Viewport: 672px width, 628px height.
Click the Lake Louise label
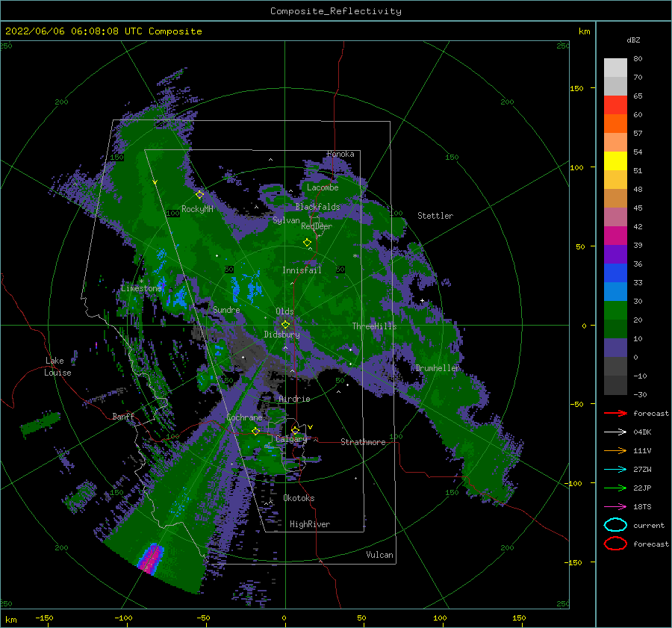[57, 367]
